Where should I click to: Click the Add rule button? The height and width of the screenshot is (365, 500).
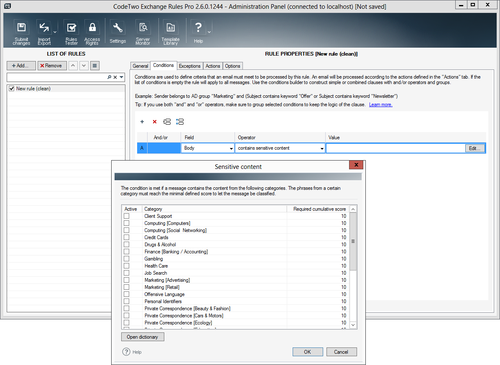pos(21,66)
